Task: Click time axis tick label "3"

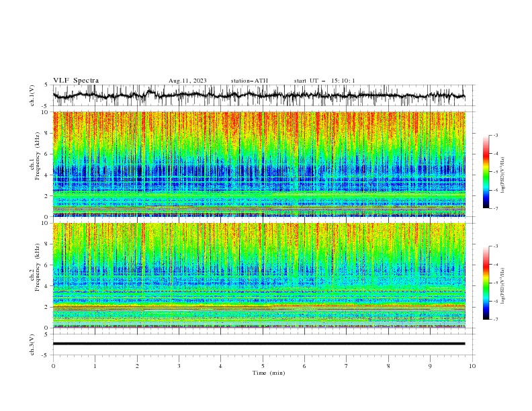Action: (x=179, y=366)
